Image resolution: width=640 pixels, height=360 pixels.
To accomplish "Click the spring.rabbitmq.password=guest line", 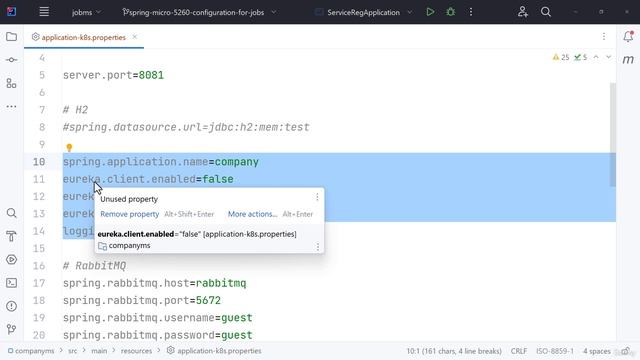I will click(158, 335).
